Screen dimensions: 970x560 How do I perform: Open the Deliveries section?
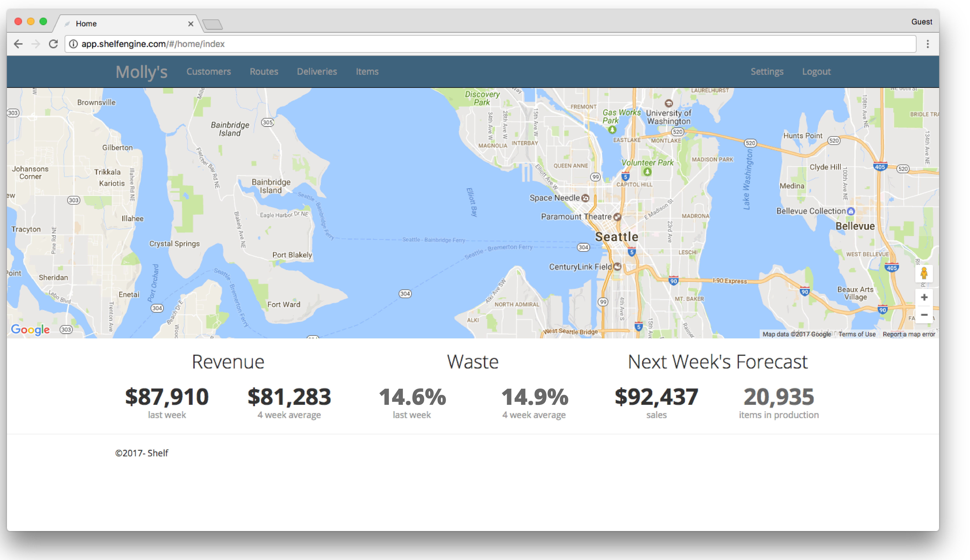pyautogui.click(x=317, y=72)
